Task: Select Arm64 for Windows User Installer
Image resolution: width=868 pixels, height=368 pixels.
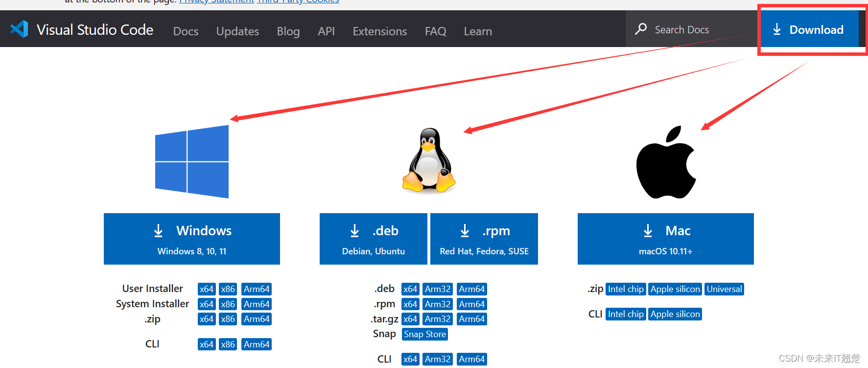Action: pyautogui.click(x=257, y=289)
